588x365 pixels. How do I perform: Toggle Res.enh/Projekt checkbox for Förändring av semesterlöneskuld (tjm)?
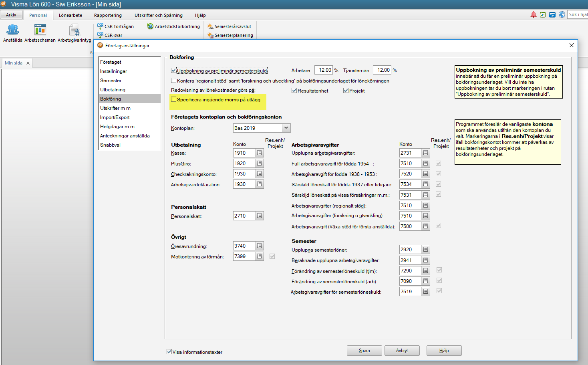tap(439, 270)
